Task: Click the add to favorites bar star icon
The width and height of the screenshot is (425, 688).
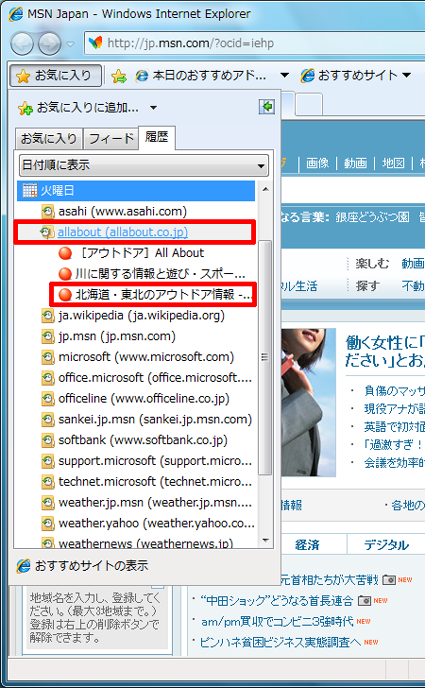Action: click(118, 76)
